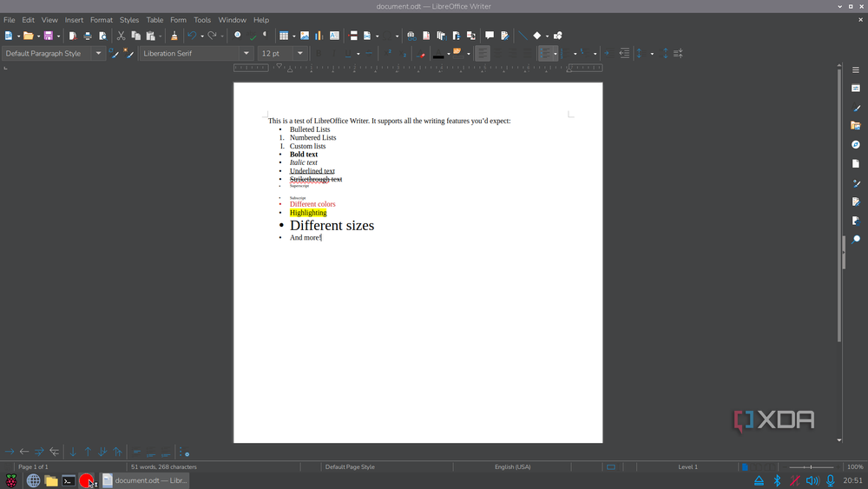Click the highlighting color swatch

click(457, 53)
